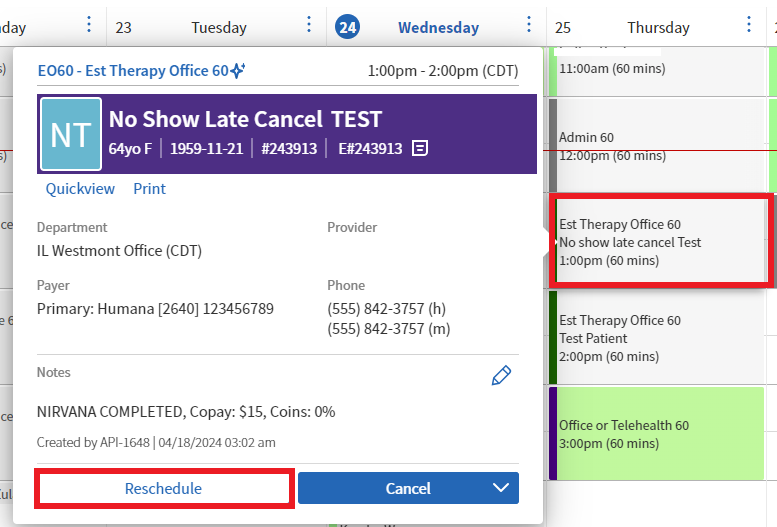The image size is (777, 527).
Task: Select the No show late cancel Test appointment
Action: [x=662, y=241]
